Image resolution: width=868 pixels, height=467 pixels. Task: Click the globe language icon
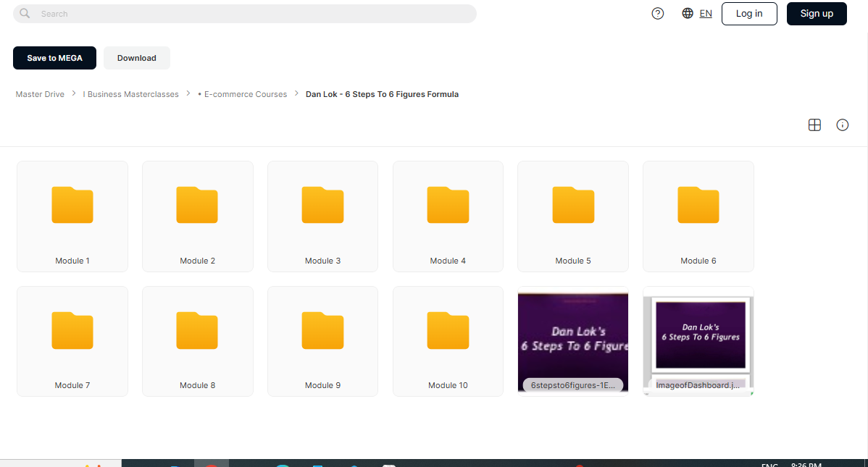pyautogui.click(x=688, y=13)
